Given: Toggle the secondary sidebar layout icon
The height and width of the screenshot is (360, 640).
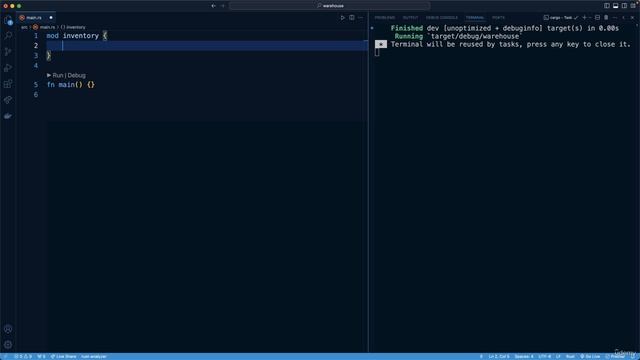Looking at the screenshot, I should (x=624, y=6).
